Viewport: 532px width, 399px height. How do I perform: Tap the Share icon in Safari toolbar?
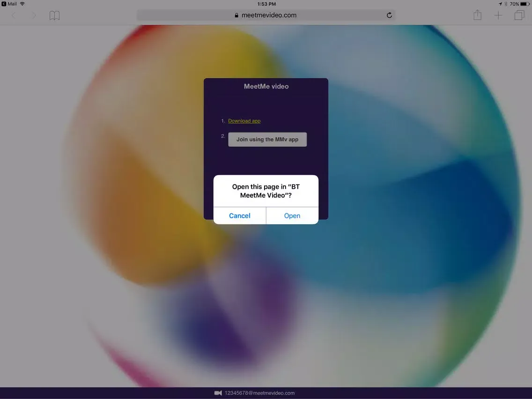[477, 15]
